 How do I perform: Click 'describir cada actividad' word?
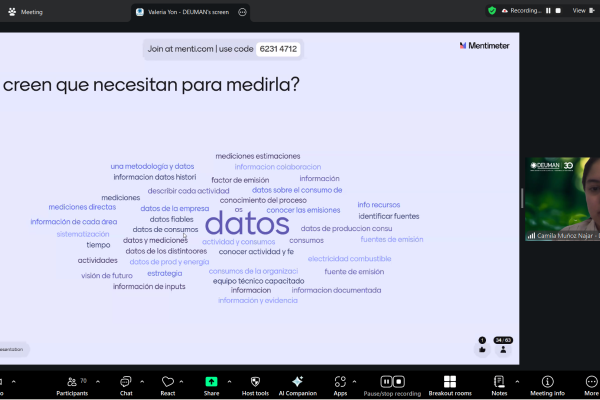(x=188, y=191)
